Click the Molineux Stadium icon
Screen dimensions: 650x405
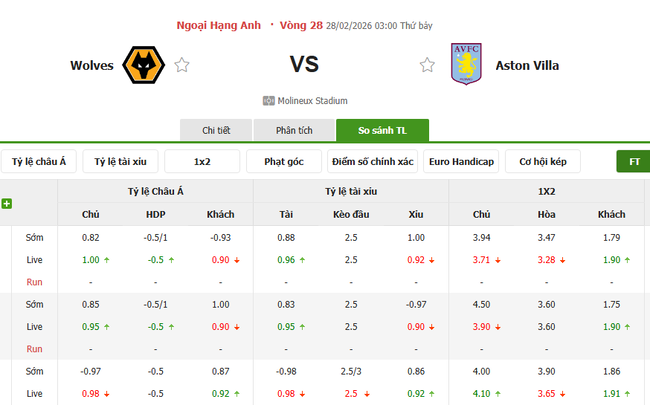click(268, 100)
